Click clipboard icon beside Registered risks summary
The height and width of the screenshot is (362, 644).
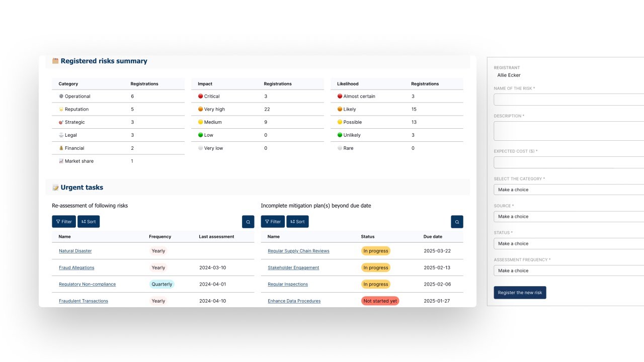pos(55,61)
